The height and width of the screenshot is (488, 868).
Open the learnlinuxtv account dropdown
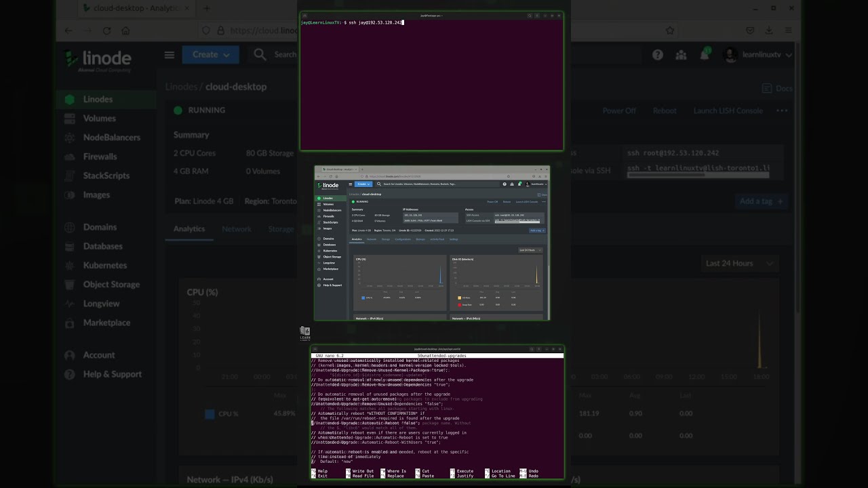[757, 55]
